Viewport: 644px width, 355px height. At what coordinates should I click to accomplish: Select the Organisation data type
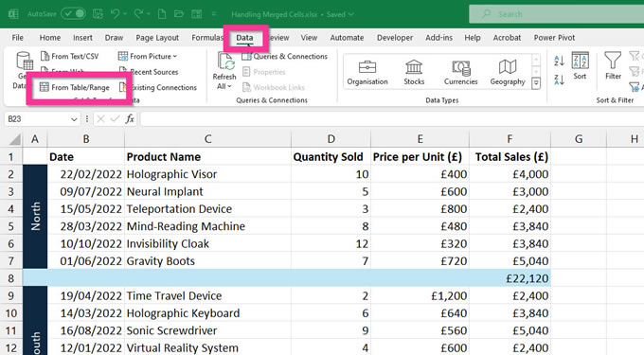coord(367,72)
